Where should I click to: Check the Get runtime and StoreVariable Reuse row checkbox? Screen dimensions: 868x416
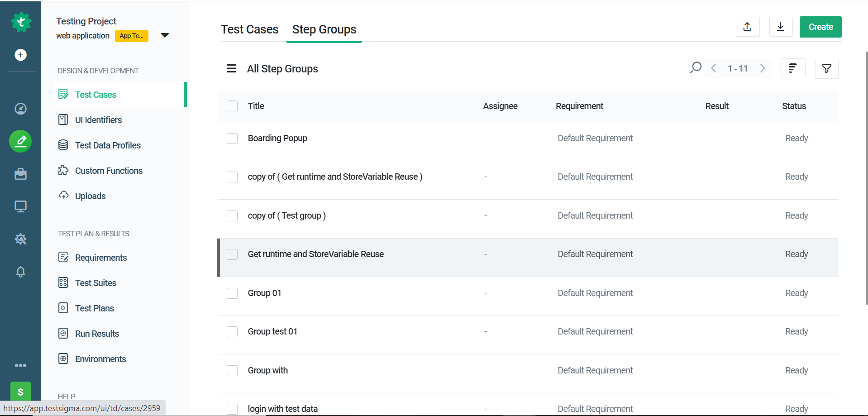point(232,254)
